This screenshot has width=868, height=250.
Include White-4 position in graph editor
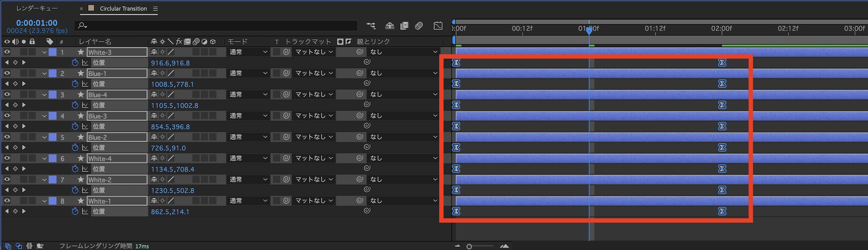pos(85,169)
